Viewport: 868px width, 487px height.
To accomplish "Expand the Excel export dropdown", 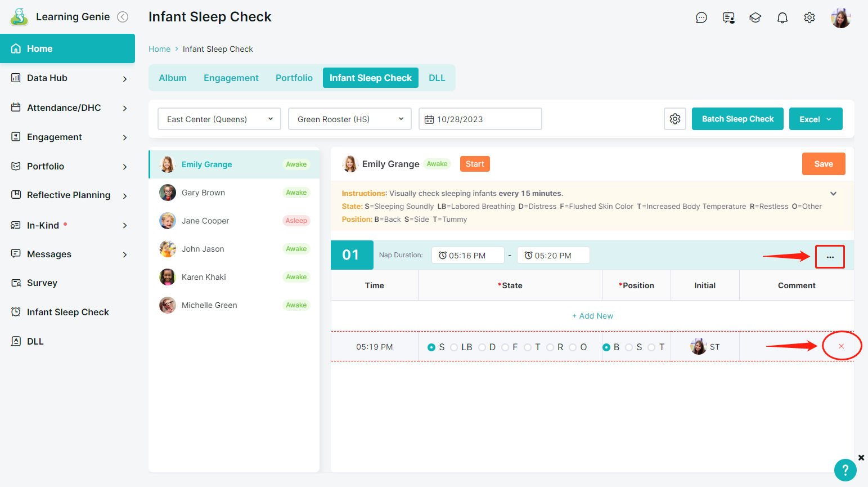I will click(x=815, y=119).
